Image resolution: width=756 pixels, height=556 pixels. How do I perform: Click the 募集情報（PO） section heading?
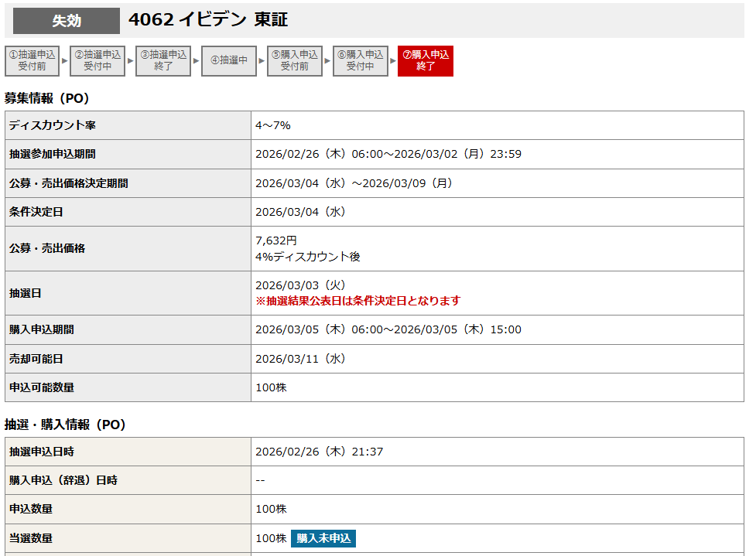pos(47,98)
